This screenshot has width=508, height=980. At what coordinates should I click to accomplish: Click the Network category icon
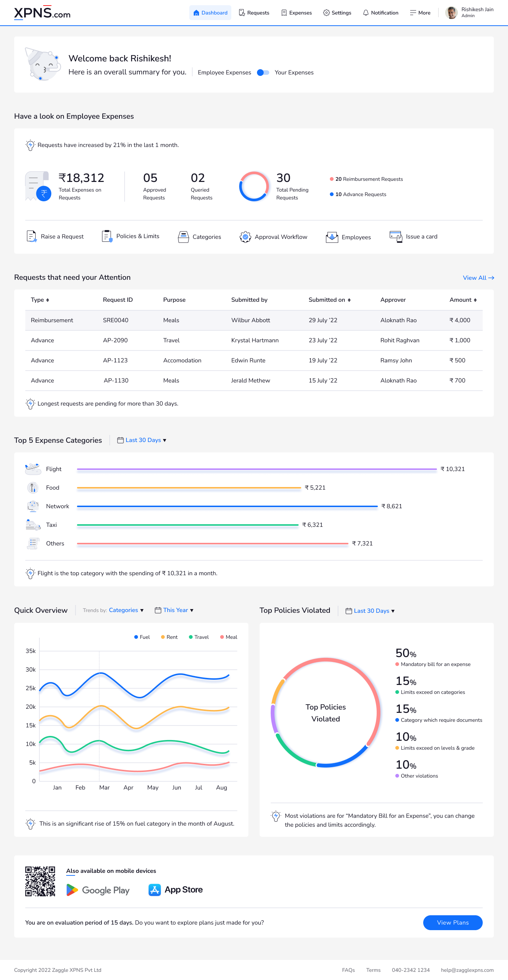[33, 506]
